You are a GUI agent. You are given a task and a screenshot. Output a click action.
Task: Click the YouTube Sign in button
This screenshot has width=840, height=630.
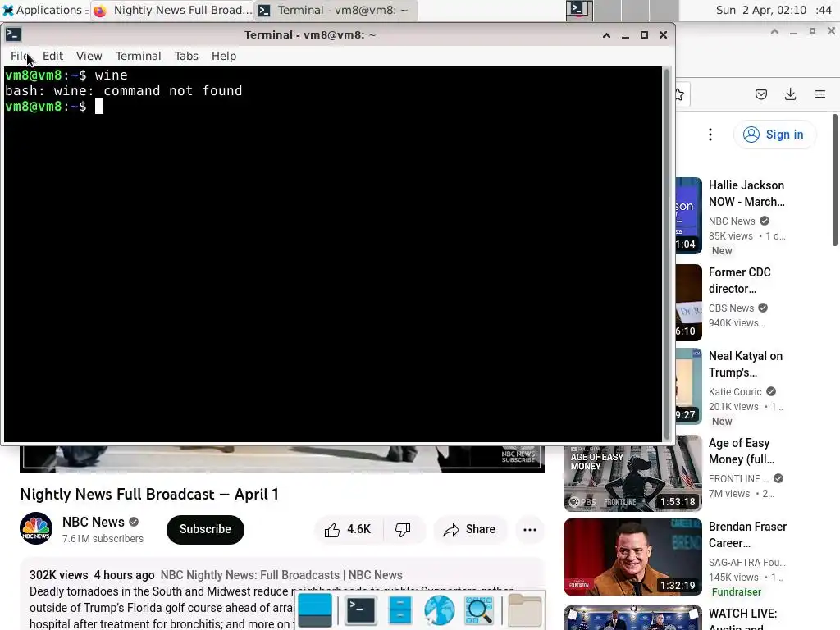774,135
